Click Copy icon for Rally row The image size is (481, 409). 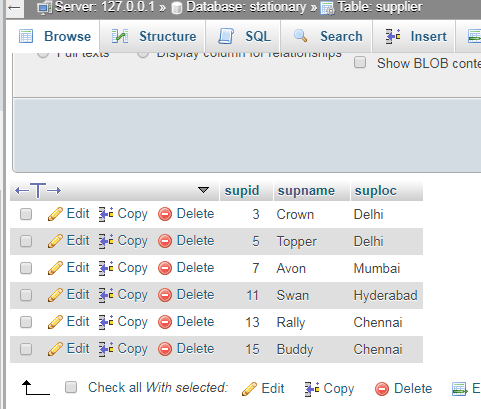click(106, 322)
